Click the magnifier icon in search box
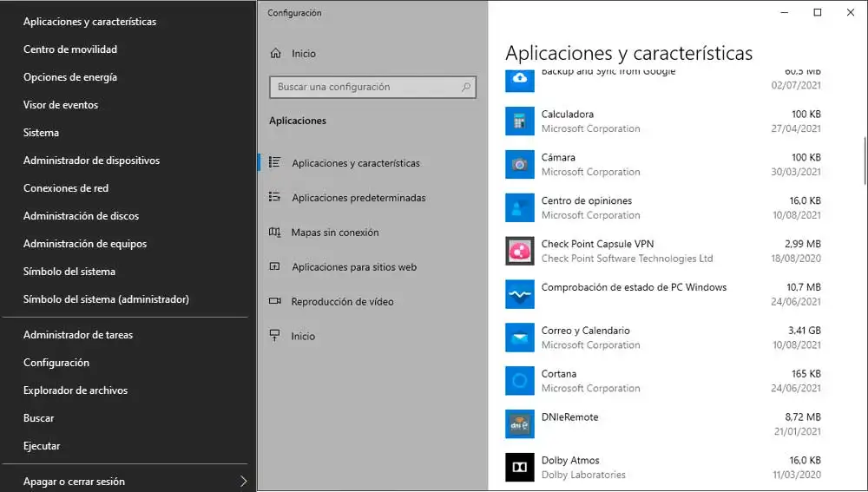Screen dimensions: 868x492 (466, 87)
